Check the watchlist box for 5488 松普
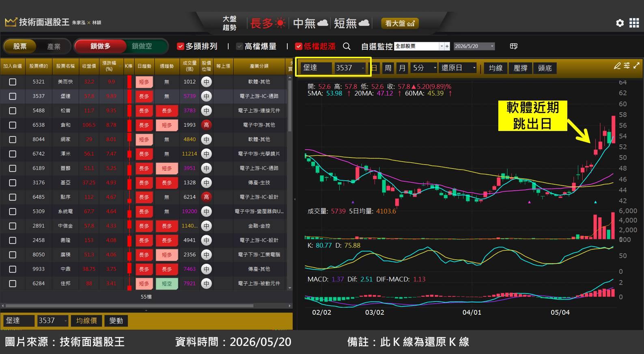Viewport: 644px width, 354px height. (13, 111)
